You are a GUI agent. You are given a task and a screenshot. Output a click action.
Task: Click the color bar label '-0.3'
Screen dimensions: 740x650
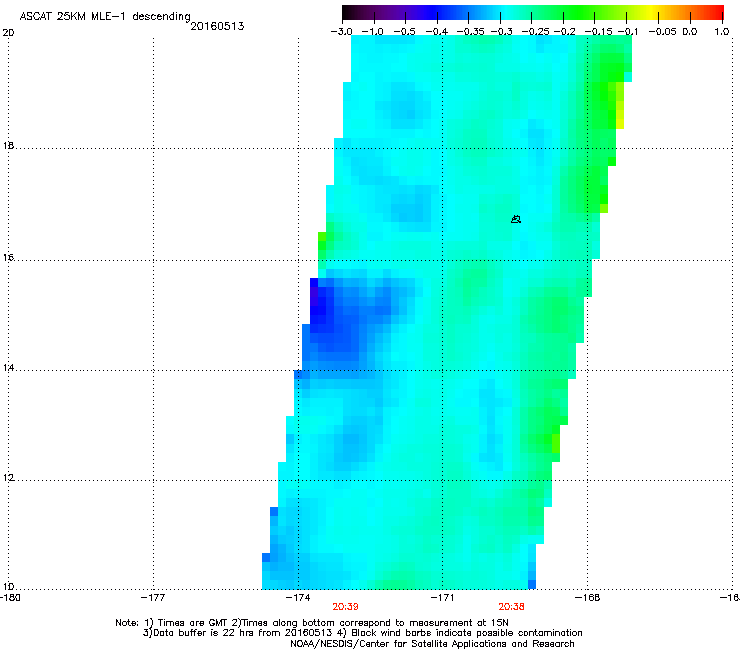tap(502, 32)
